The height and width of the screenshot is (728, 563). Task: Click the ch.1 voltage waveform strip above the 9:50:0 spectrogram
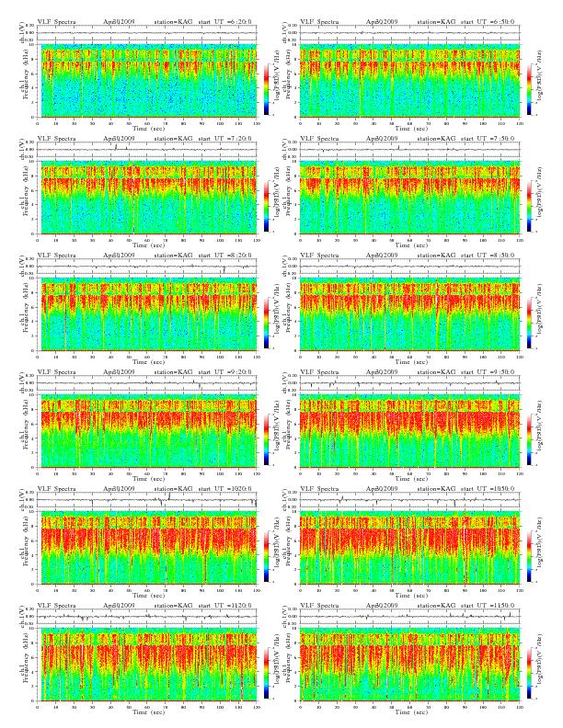tap(410, 382)
